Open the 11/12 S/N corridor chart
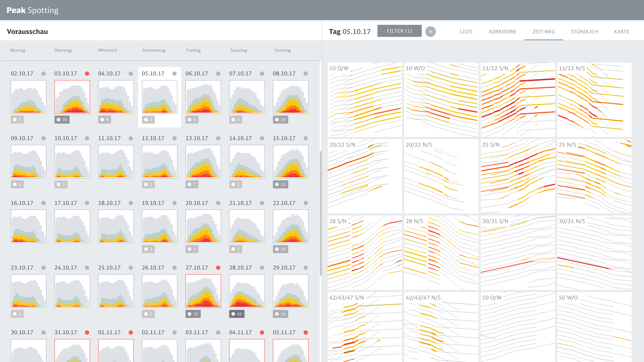 [517, 99]
